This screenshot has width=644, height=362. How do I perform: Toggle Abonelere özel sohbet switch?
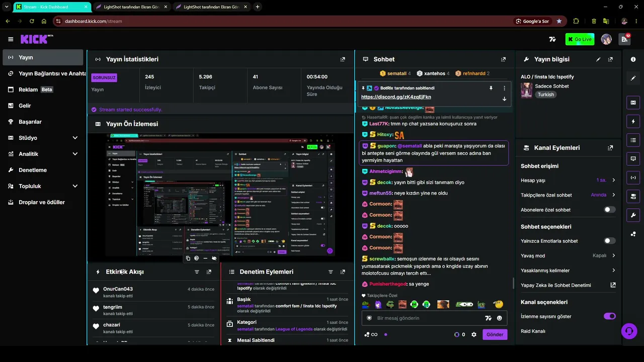click(x=609, y=210)
